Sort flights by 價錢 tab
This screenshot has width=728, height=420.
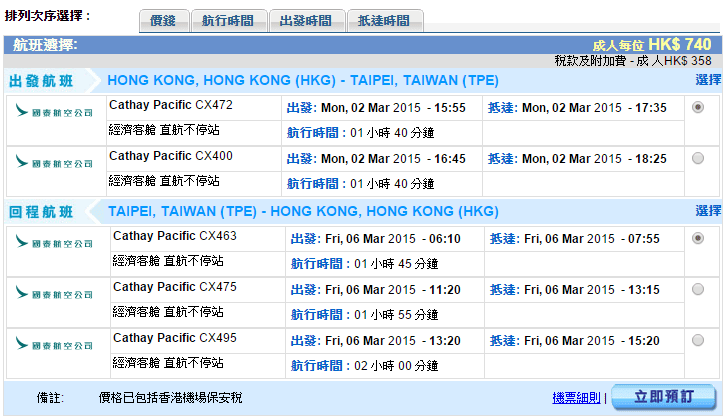(x=162, y=20)
